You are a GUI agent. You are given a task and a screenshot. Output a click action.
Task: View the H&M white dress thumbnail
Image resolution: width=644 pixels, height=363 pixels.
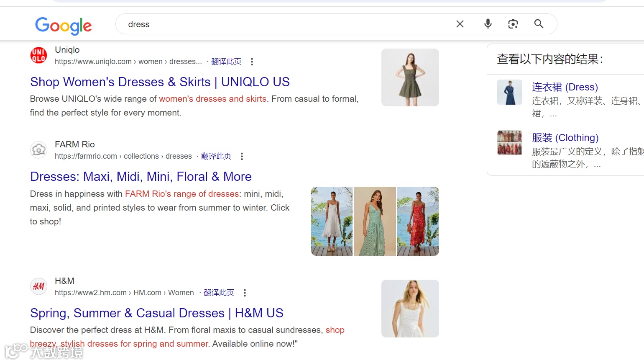[410, 309]
